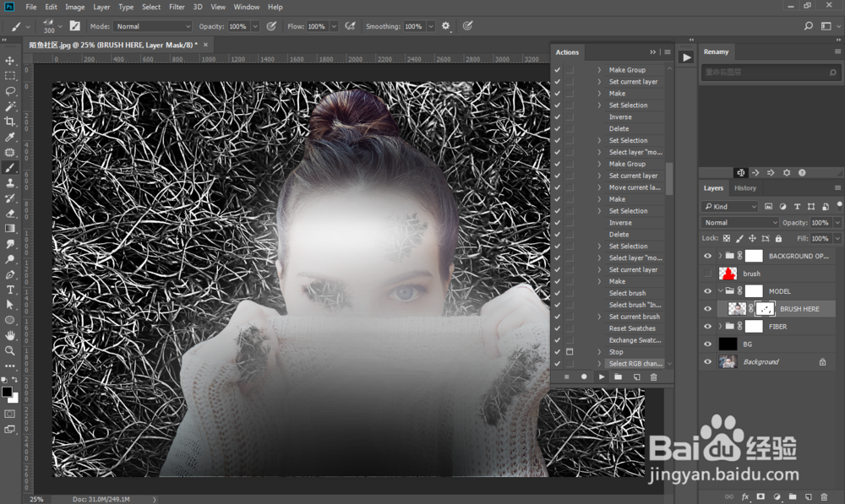Open the Opacity slider dropdown in options bar
This screenshot has width=845, height=504.
[x=255, y=26]
